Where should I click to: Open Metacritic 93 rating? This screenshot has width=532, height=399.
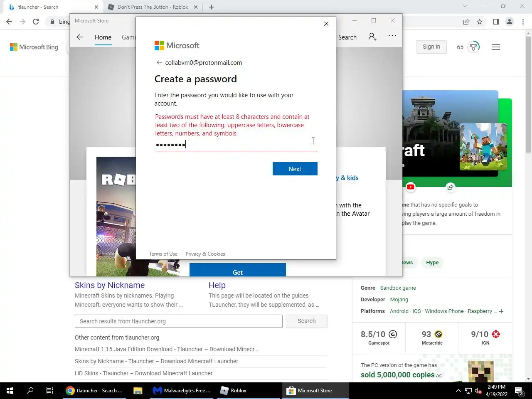pyautogui.click(x=432, y=337)
